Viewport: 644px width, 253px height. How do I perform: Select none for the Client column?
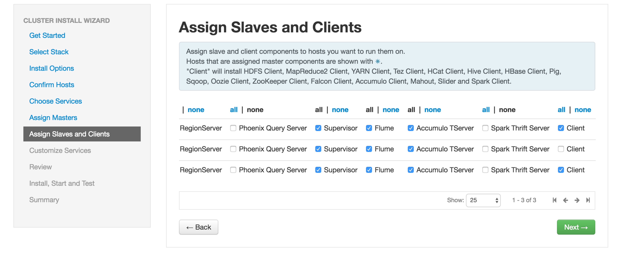click(582, 110)
